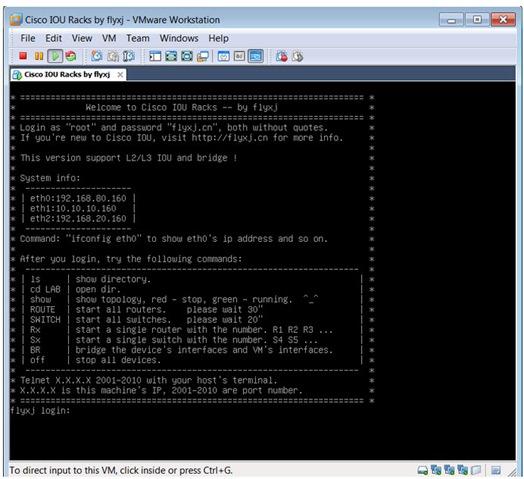Open the Snapshot Manager wrench icon
This screenshot has width=524, height=479.
pyautogui.click(x=129, y=56)
